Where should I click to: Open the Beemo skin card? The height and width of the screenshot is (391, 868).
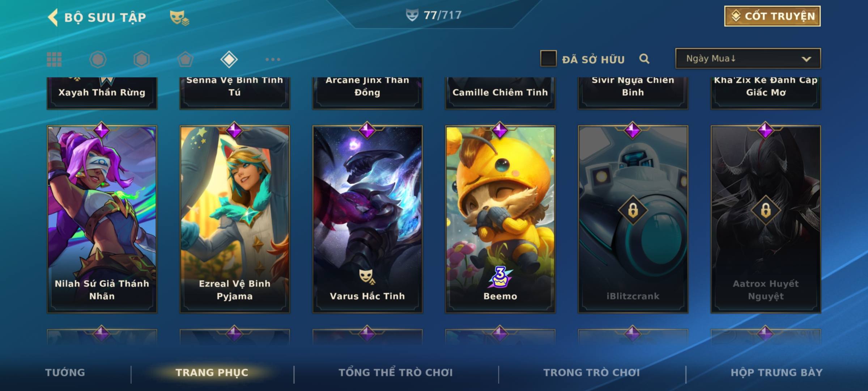(x=500, y=219)
